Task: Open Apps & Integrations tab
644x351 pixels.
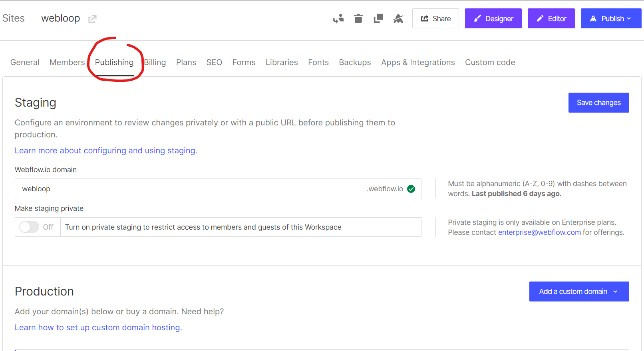Action: [x=418, y=62]
